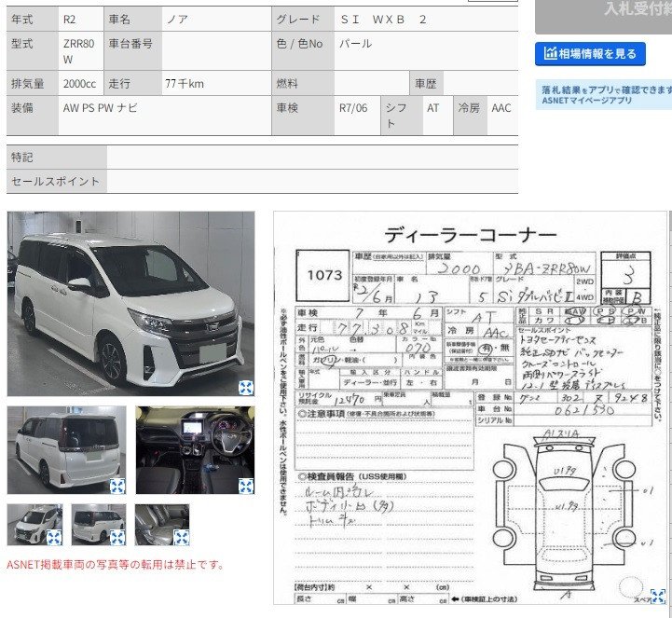Select the AAC air conditioning value

(x=501, y=108)
